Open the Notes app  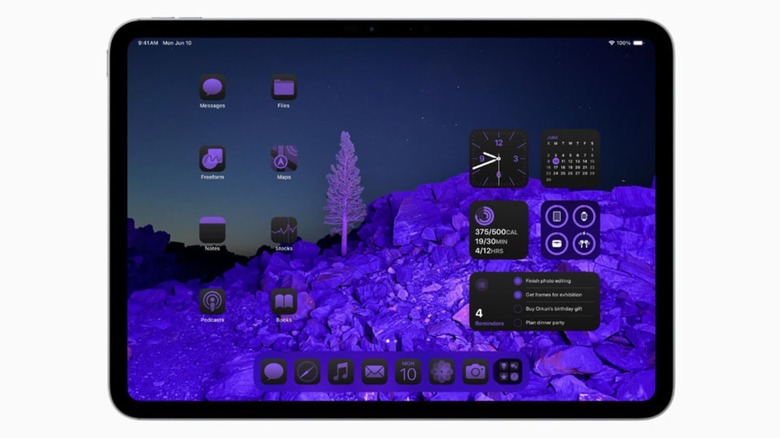coord(212,230)
